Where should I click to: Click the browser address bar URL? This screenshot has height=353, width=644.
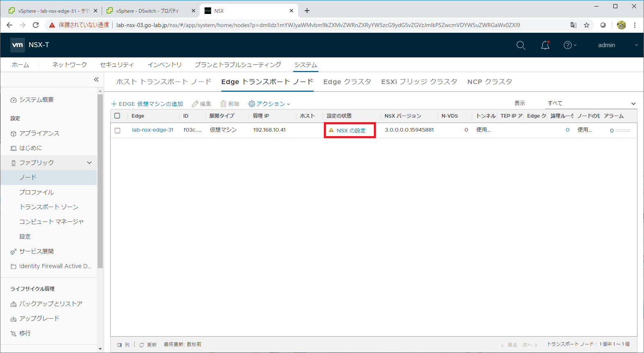point(318,25)
